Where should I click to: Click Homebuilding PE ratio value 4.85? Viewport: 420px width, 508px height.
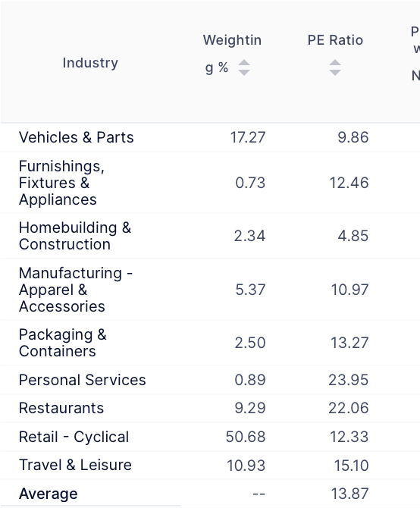[x=353, y=236]
